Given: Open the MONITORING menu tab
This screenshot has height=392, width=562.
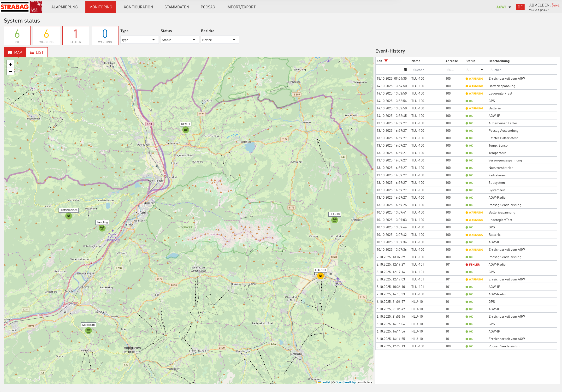Looking at the screenshot, I should [x=101, y=7].
